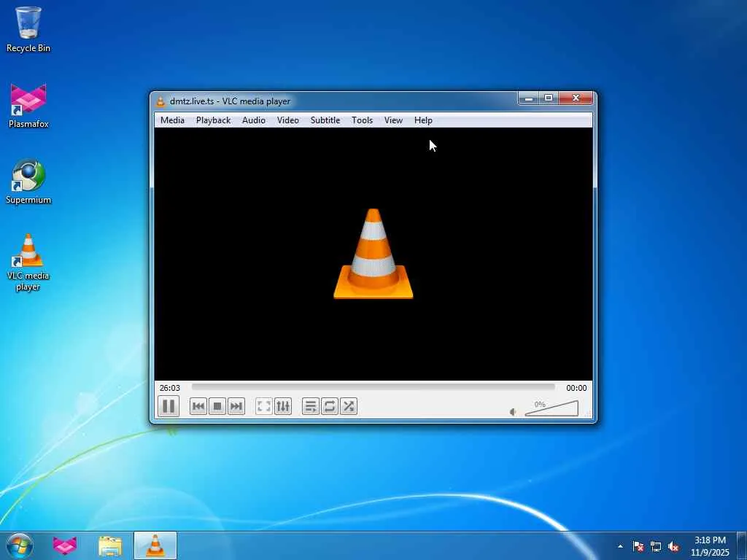Open the Video menu
Screen dimensions: 747x560
[x=288, y=120]
